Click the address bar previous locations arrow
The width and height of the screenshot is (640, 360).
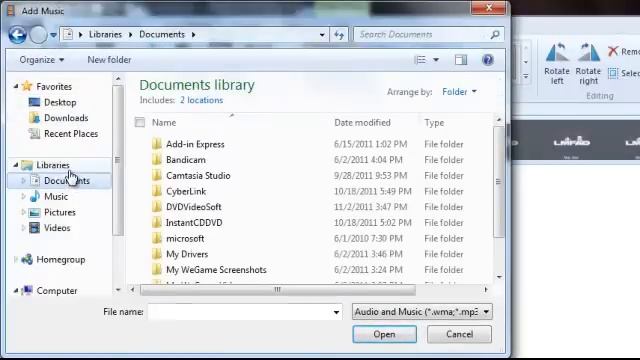pos(322,35)
